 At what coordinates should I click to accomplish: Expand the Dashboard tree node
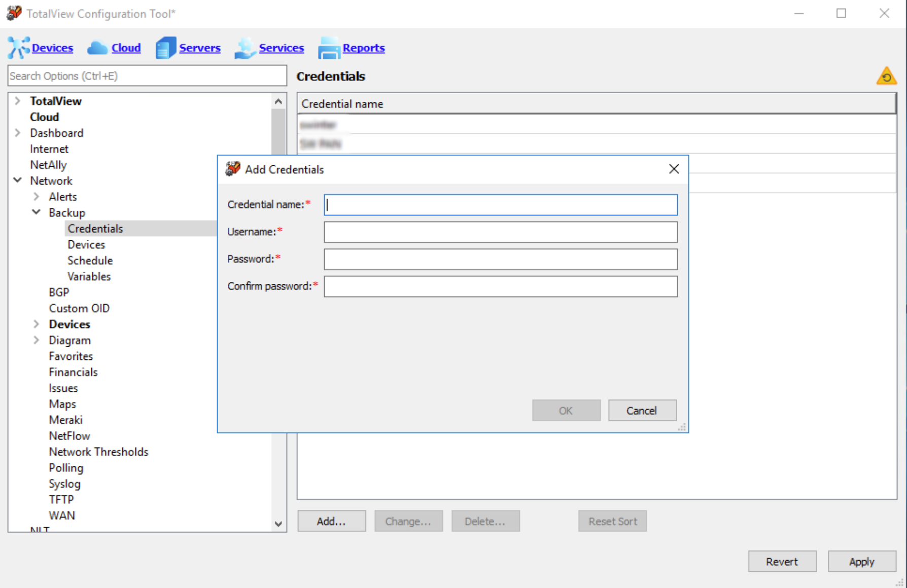pyautogui.click(x=18, y=132)
